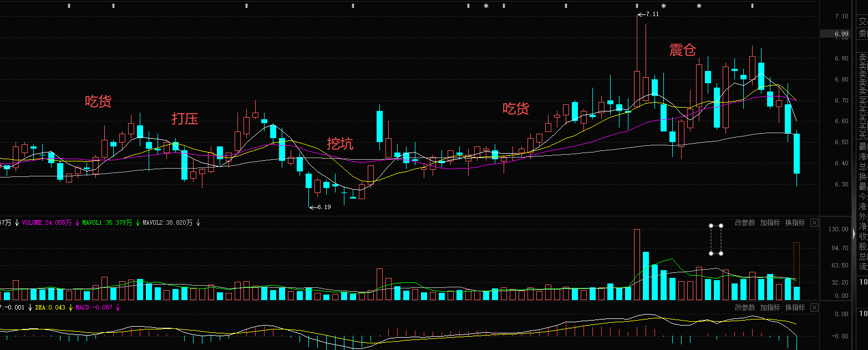
Task: Select the 震仓 annotation text on the chart
Action: (682, 50)
